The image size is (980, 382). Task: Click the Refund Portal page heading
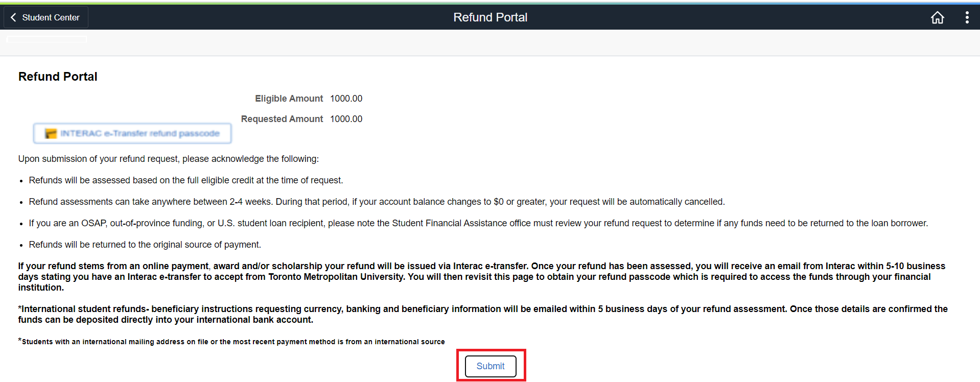(58, 77)
